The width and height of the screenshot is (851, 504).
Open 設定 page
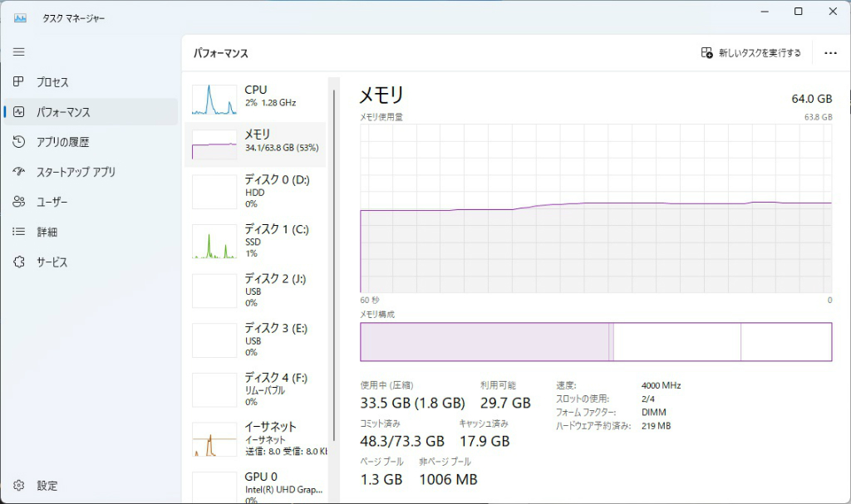91,486
